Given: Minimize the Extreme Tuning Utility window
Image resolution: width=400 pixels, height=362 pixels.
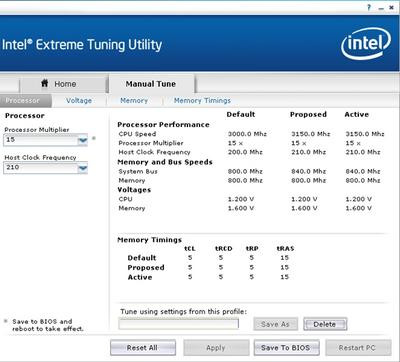Looking at the screenshot, I should tap(381, 8).
